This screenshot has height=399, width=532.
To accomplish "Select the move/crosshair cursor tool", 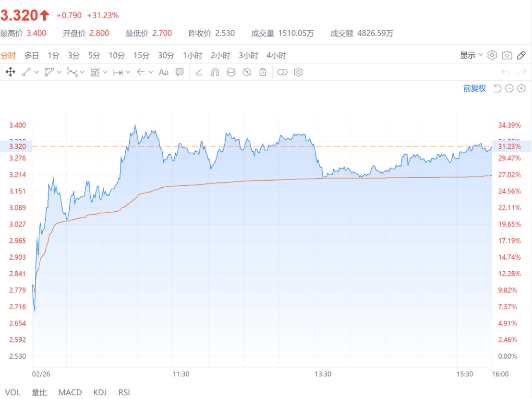I will [x=10, y=73].
